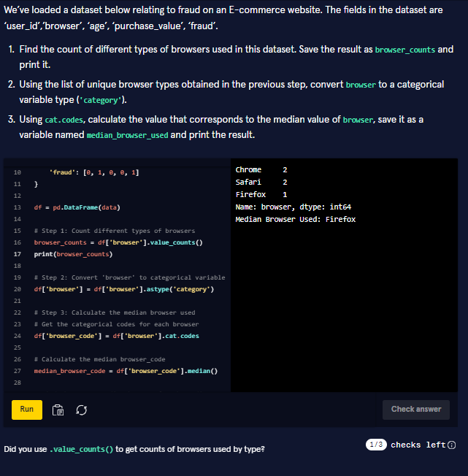Click the cat.codes term in instruction 3

64,120
